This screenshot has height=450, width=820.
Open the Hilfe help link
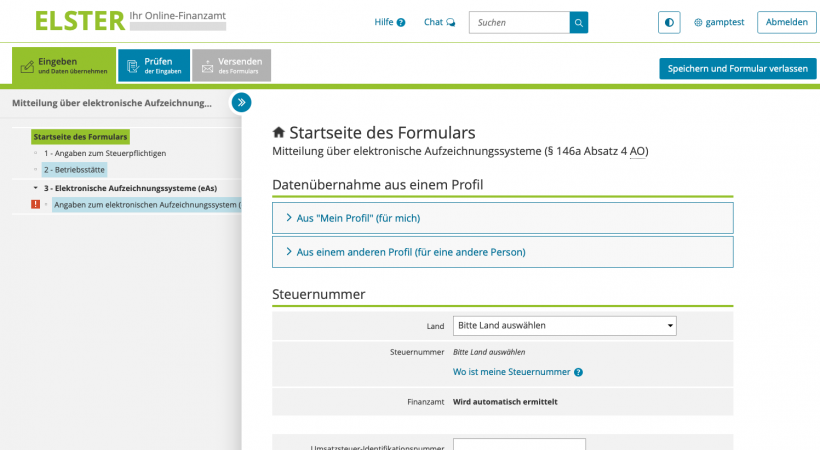tap(390, 22)
